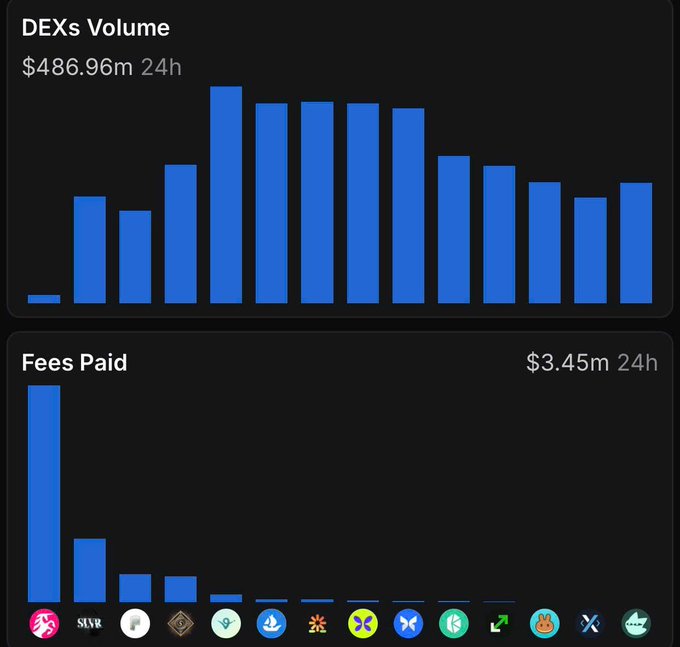Click the Fees Paid bar above diamond S icon
Viewport: 680px width, 647px height.
[x=180, y=589]
